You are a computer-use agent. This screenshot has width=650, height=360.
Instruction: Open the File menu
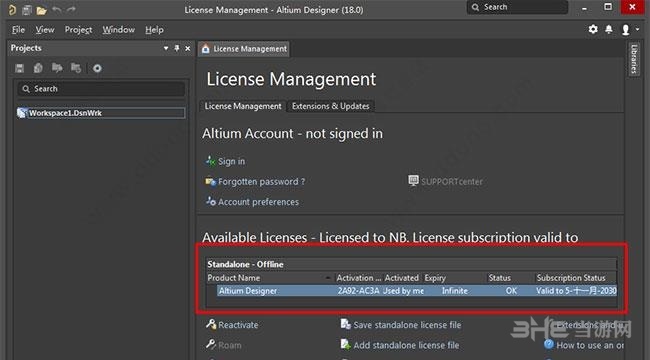[18, 30]
